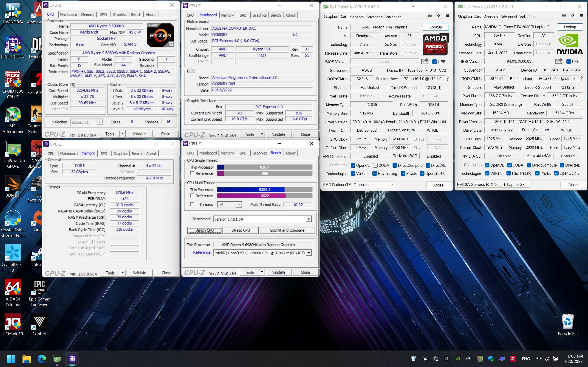The image size is (588, 367).
Task: Open Sensors tab in NVIDIA GPU-Z window
Action: 491,17
